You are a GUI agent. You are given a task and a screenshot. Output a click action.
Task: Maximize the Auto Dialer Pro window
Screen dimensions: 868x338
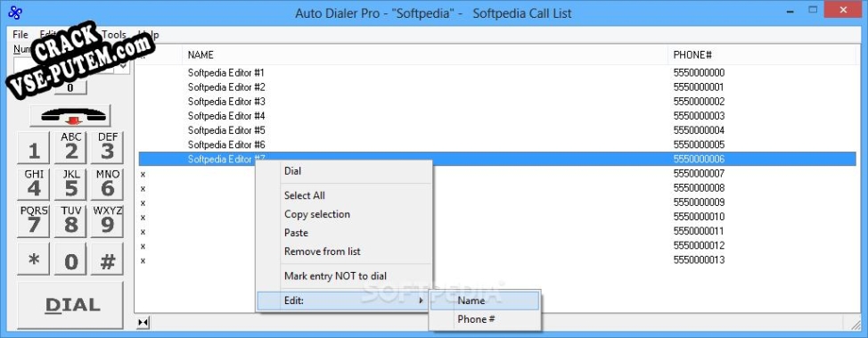coord(814,10)
